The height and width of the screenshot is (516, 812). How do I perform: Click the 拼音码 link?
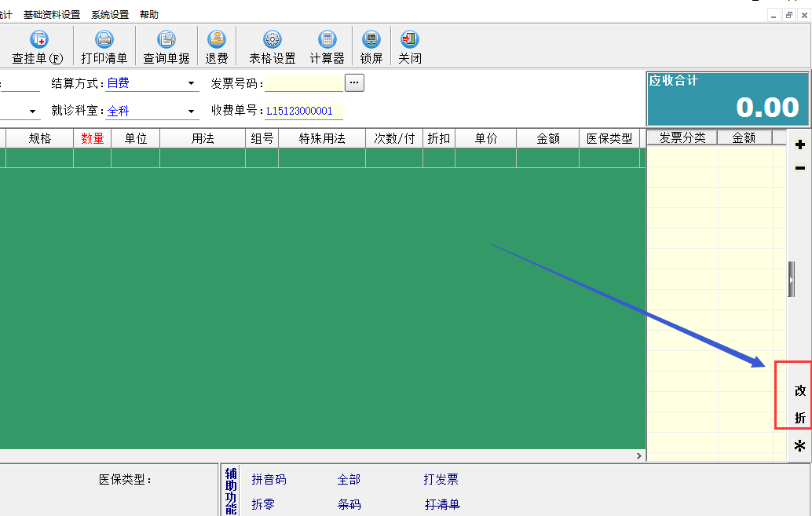(269, 480)
